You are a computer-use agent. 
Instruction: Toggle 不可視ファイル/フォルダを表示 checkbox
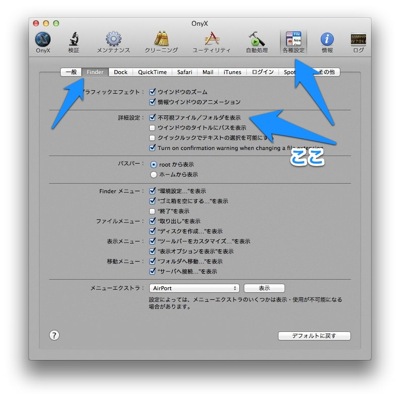[152, 117]
